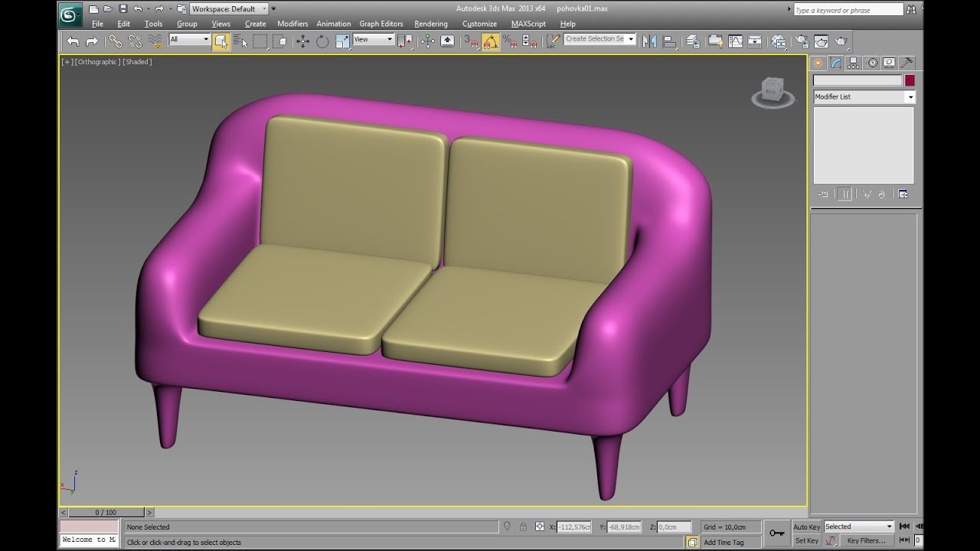Open Schematic View from toolbar
The height and width of the screenshot is (551, 980).
755,41
